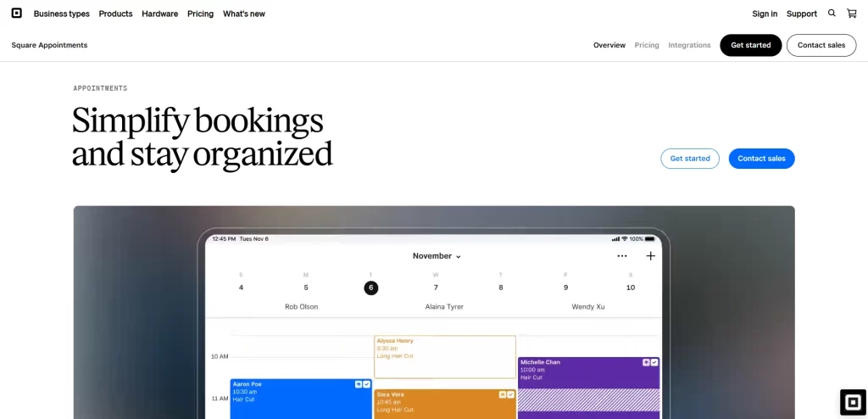Open the search magnifier icon
This screenshot has width=868, height=419.
pos(832,14)
